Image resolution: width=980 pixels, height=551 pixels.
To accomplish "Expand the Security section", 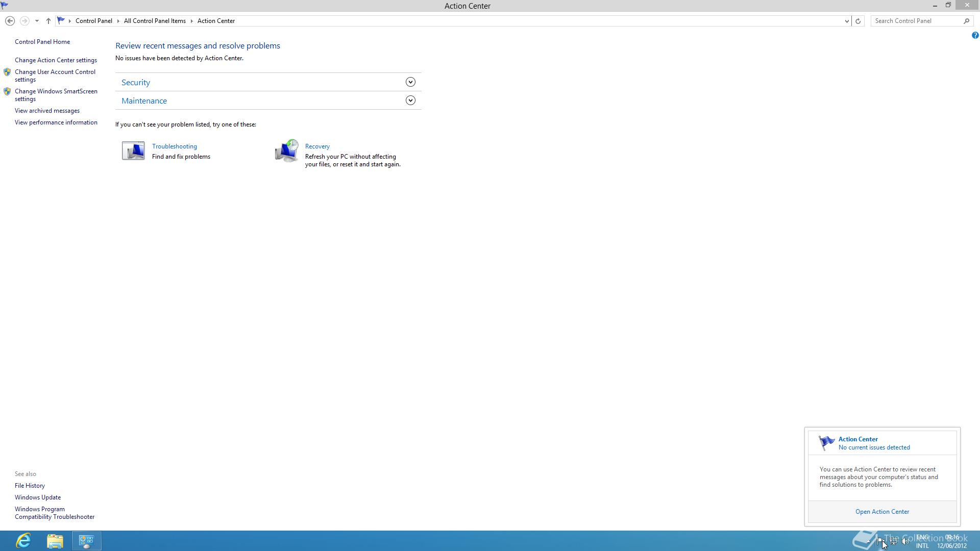I will (x=410, y=82).
